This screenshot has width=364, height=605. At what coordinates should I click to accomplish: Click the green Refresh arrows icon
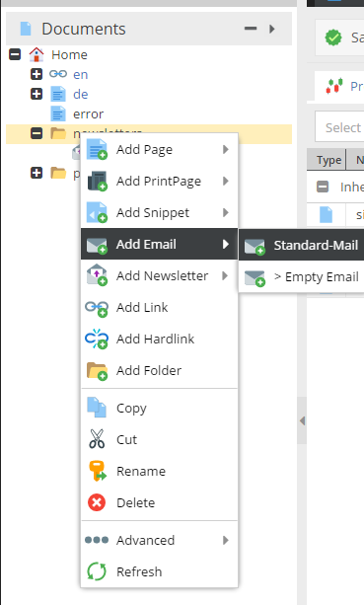97,571
